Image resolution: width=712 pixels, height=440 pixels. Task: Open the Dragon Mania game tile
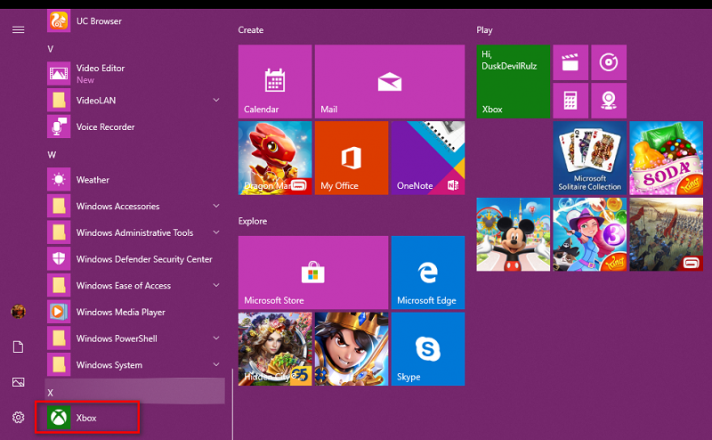275,158
